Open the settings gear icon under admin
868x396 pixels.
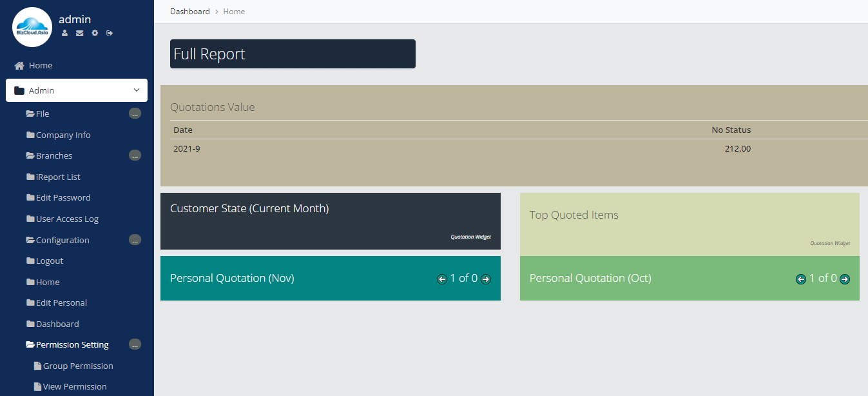click(95, 33)
